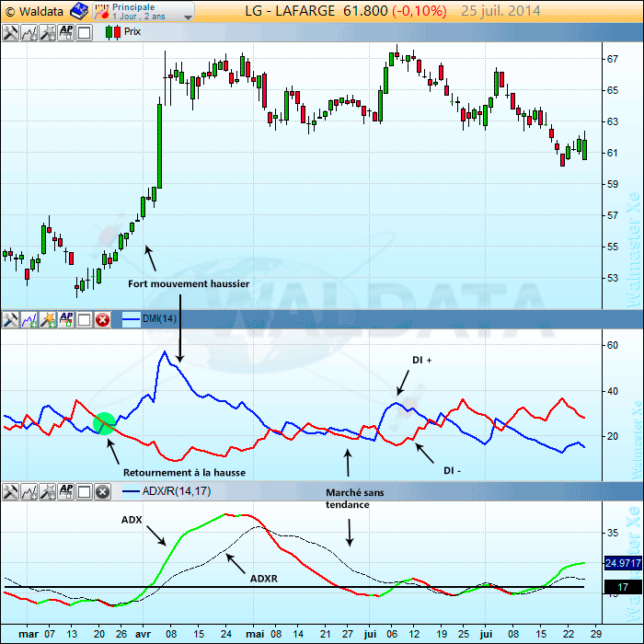Click the 'Fort mouvement haussier' annotation text
The width and height of the screenshot is (644, 644).
tap(189, 283)
